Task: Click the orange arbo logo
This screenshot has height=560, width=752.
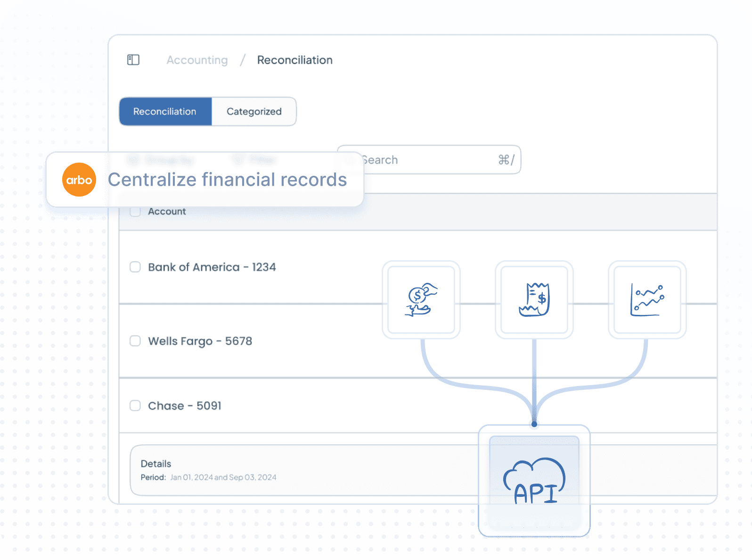Action: [79, 180]
